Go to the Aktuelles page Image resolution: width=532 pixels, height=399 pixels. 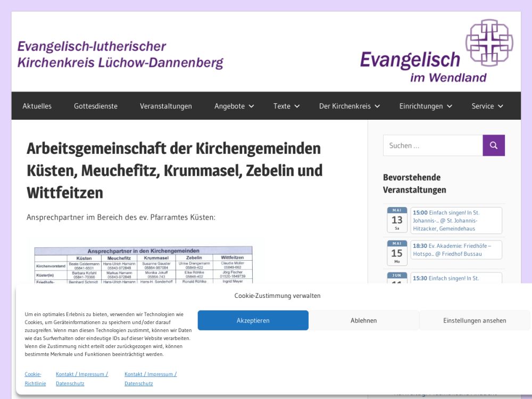tap(37, 106)
